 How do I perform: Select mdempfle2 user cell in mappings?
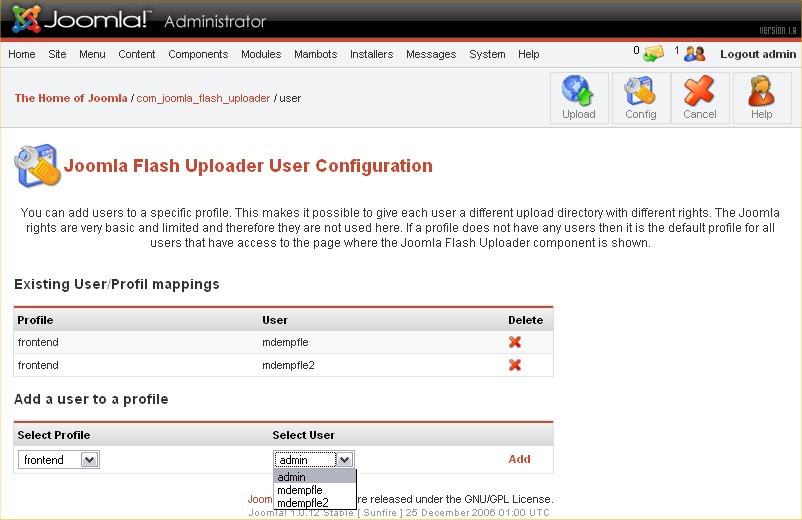point(288,365)
